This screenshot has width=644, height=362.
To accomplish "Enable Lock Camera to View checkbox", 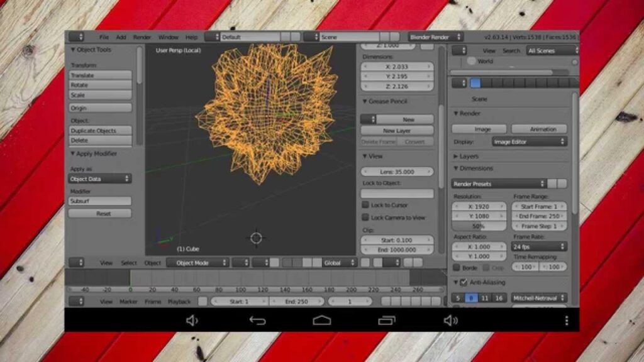I will (365, 217).
